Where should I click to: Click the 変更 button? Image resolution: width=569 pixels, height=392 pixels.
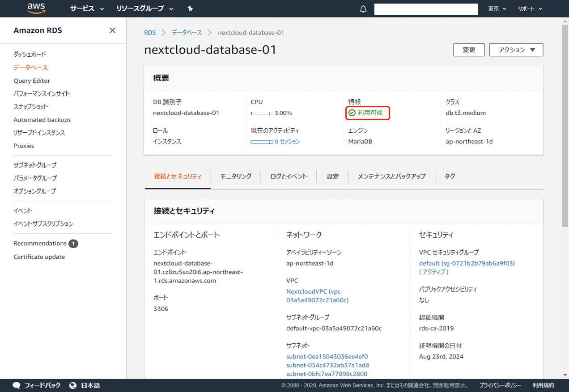coord(469,50)
